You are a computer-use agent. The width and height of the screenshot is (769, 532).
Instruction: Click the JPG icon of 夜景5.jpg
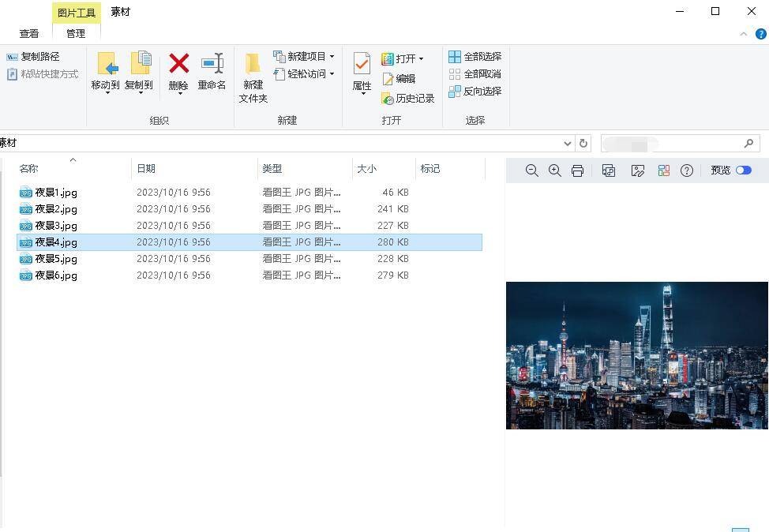pyautogui.click(x=26, y=259)
